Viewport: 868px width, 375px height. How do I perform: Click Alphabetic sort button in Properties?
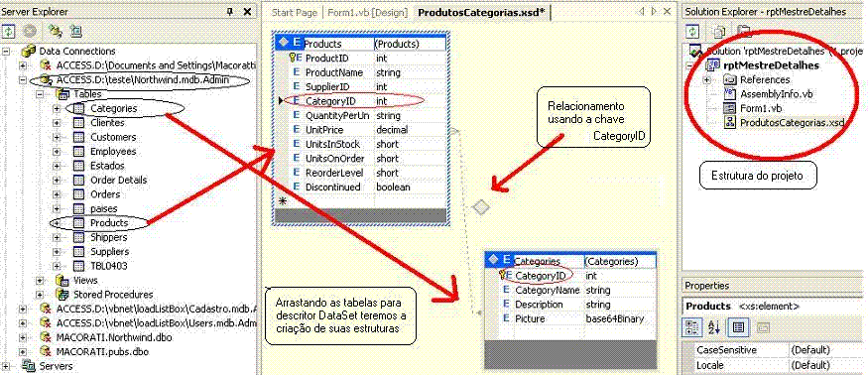pyautogui.click(x=713, y=327)
